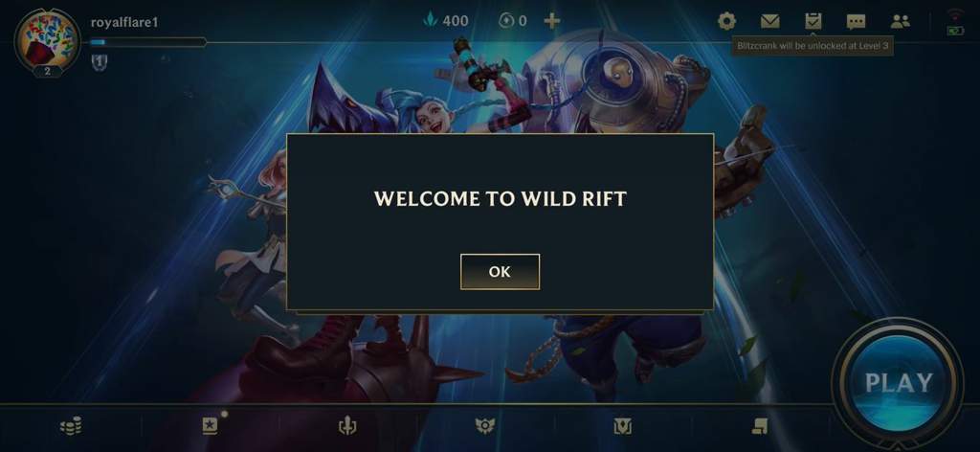Open the settings gear icon
The width and height of the screenshot is (980, 452).
click(x=726, y=22)
